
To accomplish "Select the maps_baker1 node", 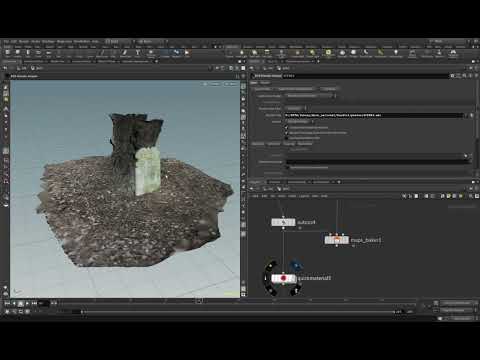I will coord(337,240).
